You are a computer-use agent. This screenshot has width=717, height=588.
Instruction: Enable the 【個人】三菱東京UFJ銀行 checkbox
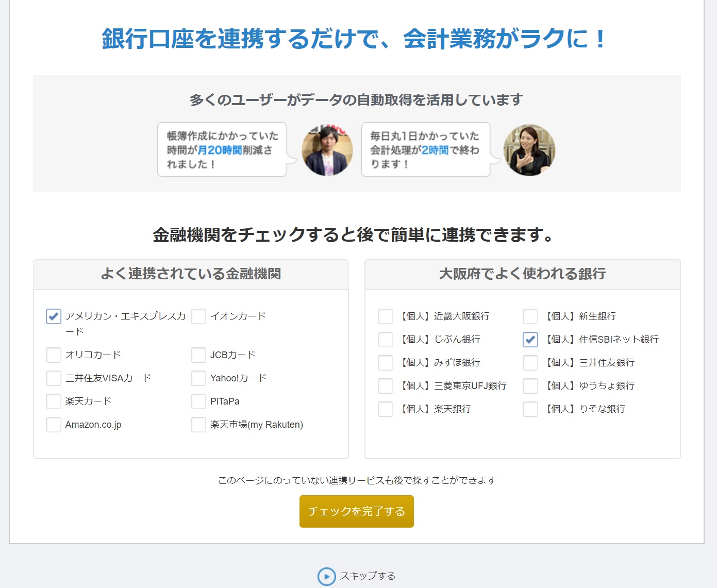tap(386, 386)
